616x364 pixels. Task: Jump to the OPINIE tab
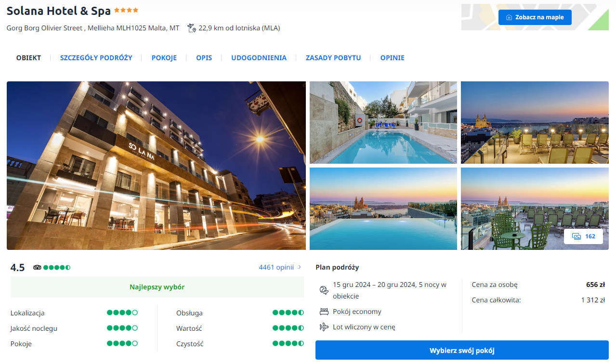pos(393,58)
